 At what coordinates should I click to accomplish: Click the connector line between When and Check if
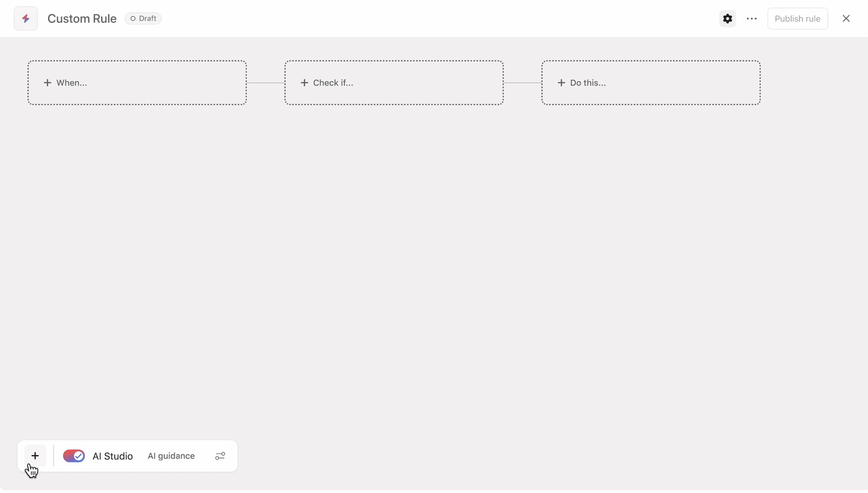point(266,83)
